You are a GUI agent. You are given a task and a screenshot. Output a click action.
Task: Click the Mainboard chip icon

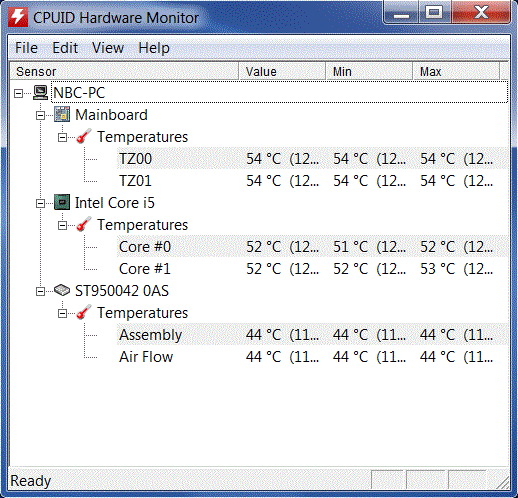tap(62, 115)
